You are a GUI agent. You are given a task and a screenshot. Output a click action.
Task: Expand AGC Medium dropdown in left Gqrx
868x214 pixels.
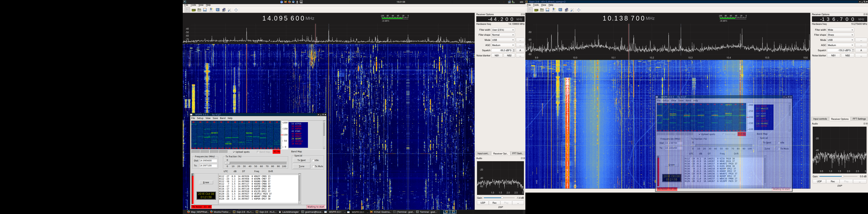[503, 45]
